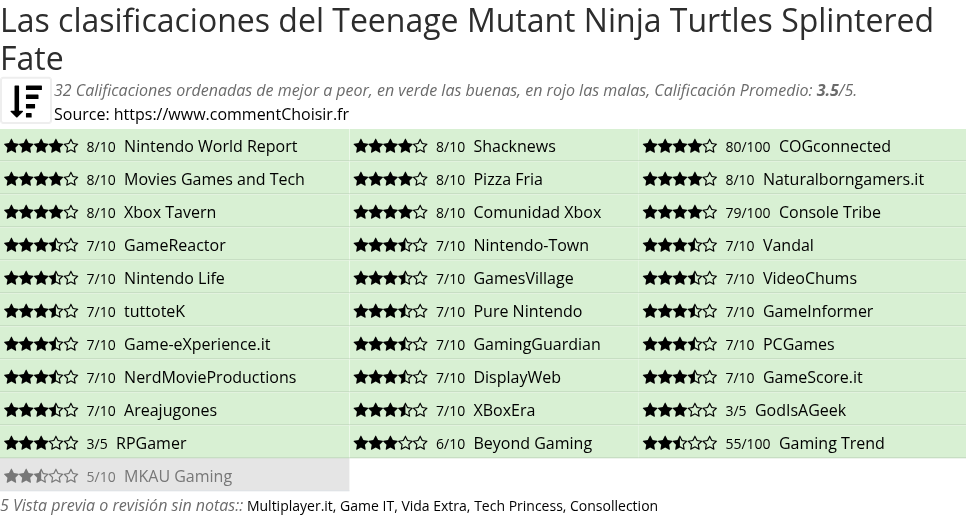Open the Nintendo Life review
The width and height of the screenshot is (966, 516).
174,278
